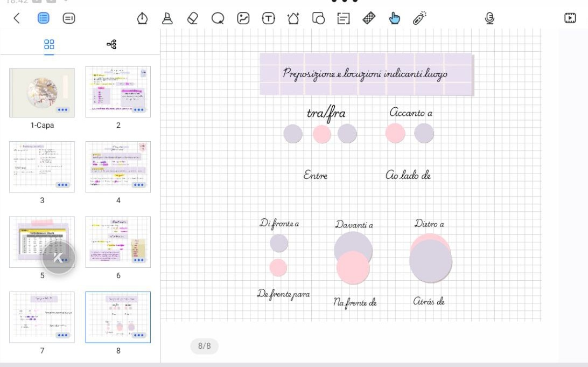This screenshot has width=588, height=367.
Task: Open the image insert tool
Action: coord(243,18)
